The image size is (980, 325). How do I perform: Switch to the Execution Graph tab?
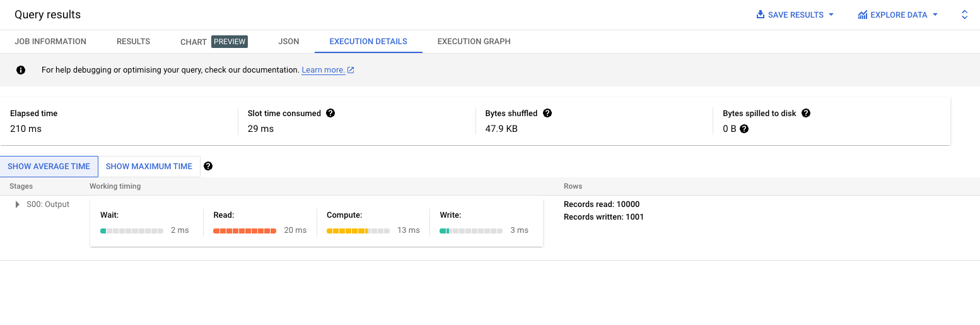click(x=474, y=42)
